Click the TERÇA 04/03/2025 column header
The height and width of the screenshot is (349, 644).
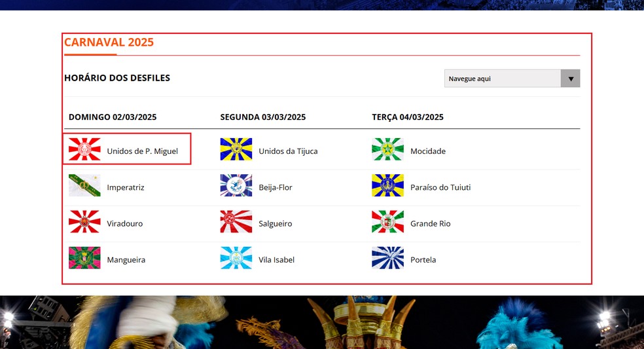coord(408,117)
